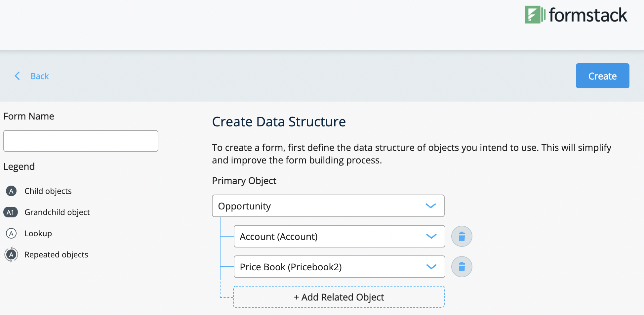The image size is (644, 315).
Task: Click the Child objects legend badge
Action: 11,191
